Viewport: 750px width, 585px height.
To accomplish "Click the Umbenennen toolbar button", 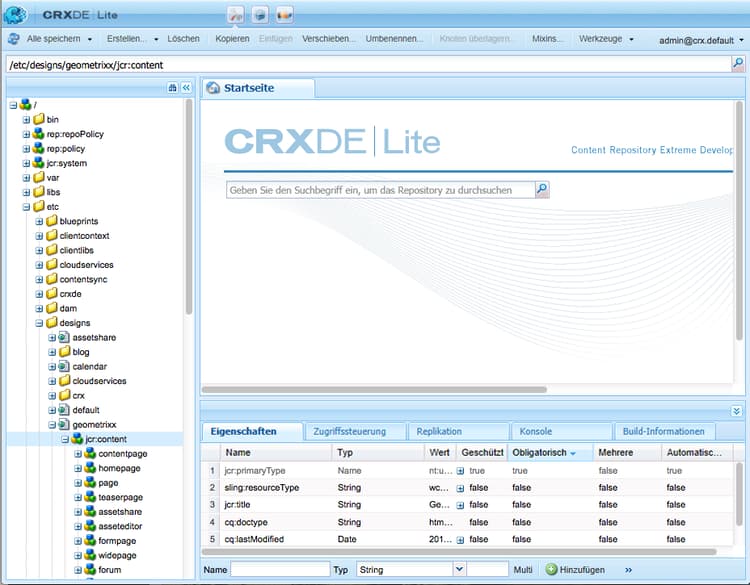I will coord(394,39).
